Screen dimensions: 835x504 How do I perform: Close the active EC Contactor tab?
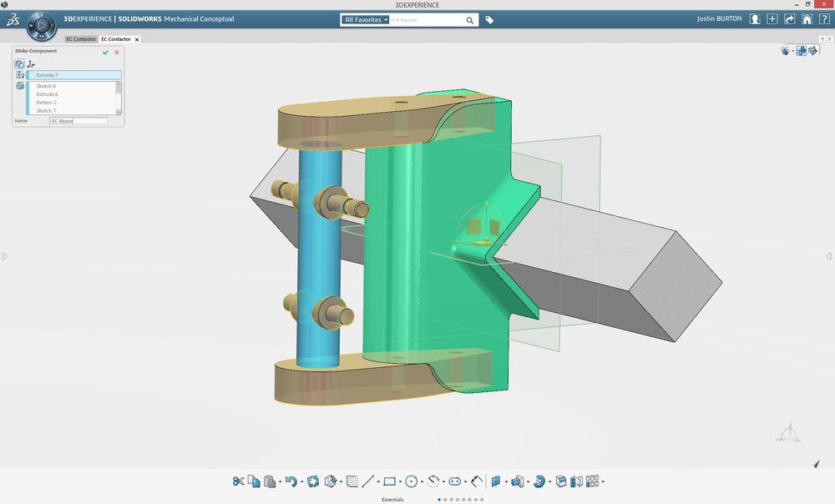137,39
